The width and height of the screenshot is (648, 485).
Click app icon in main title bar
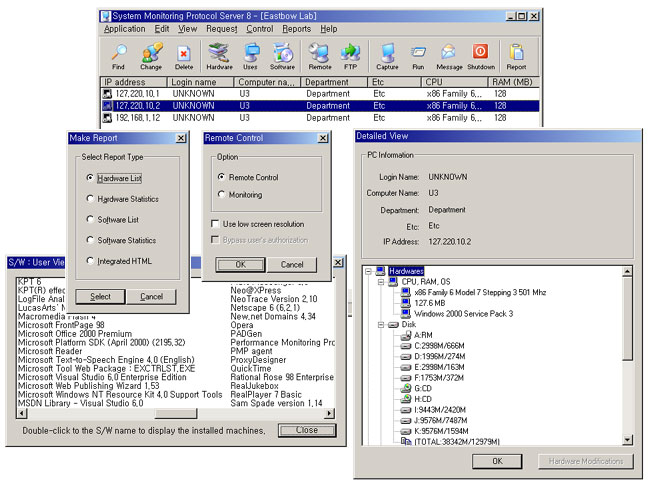pos(106,16)
